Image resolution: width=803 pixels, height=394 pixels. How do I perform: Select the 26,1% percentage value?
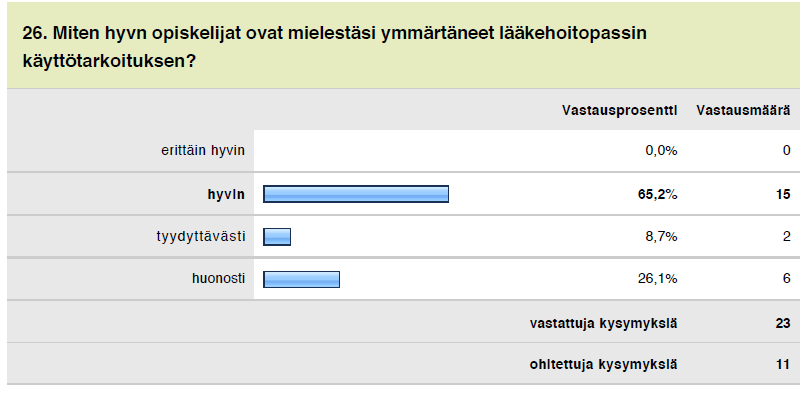[658, 278]
